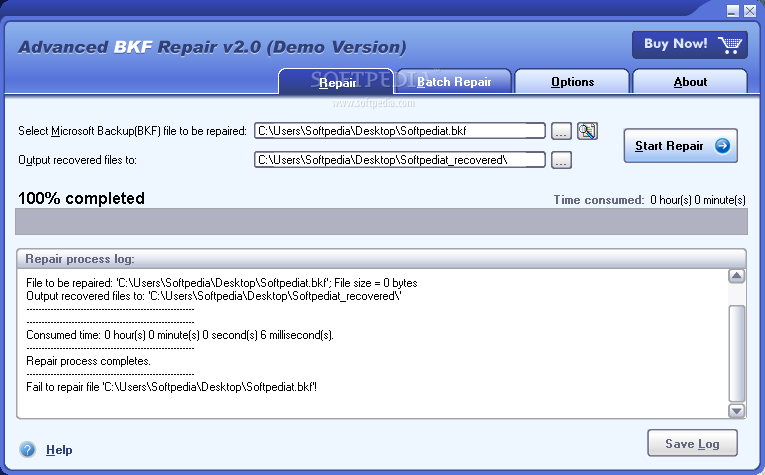Viewport: 765px width, 475px height.
Task: Click the 'Consumed time' log line
Action: (x=180, y=335)
